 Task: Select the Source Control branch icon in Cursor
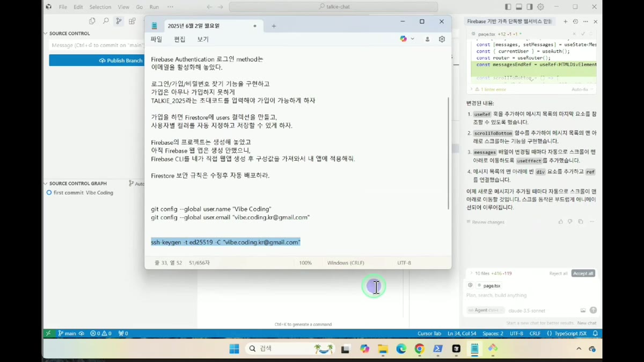click(119, 21)
